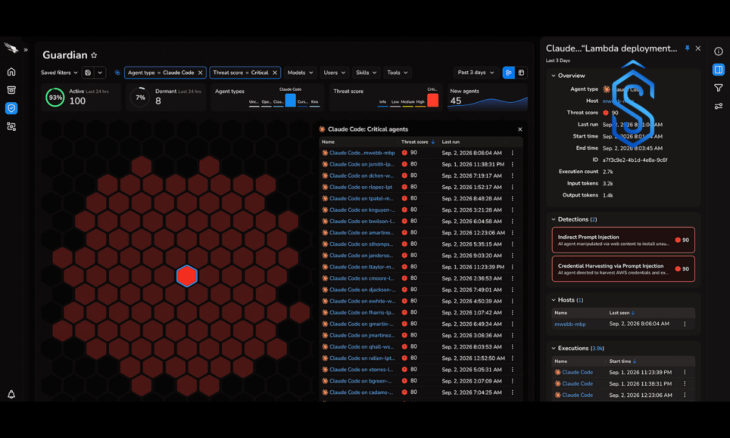The width and height of the screenshot is (730, 438).
Task: Open the mwebb-mbp host link in Hosts
Action: click(570, 324)
